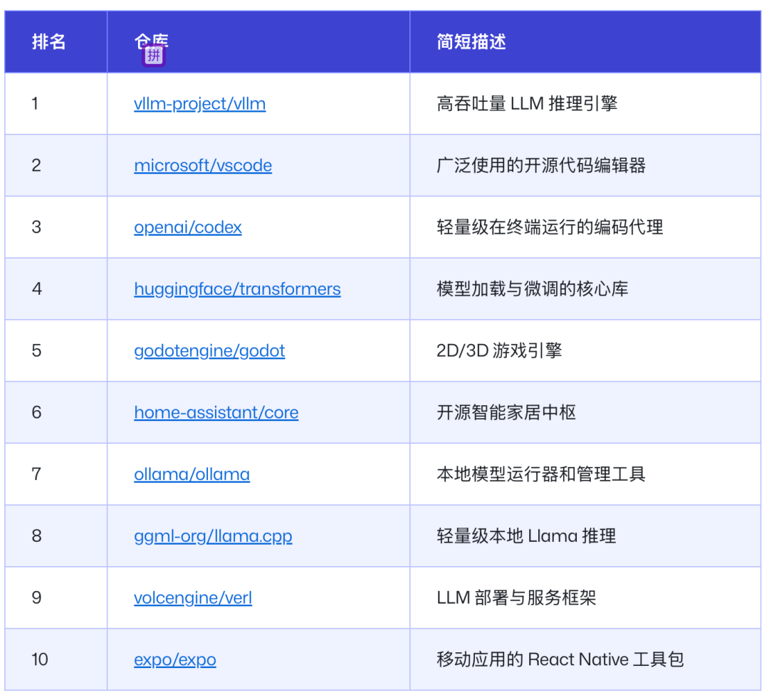769x700 pixels.
Task: Click the 2D/3D 游戏引擎 description cell
Action: (498, 351)
